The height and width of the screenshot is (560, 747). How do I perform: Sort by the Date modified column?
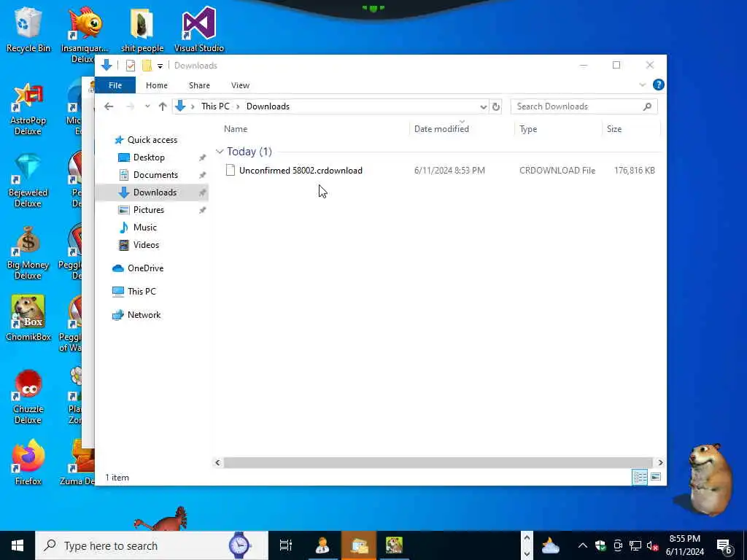461,129
